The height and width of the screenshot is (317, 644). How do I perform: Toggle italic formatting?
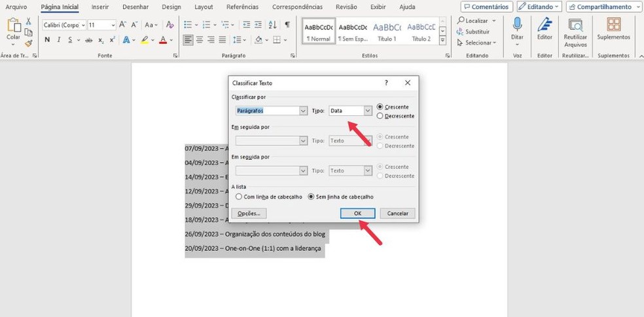pyautogui.click(x=59, y=40)
